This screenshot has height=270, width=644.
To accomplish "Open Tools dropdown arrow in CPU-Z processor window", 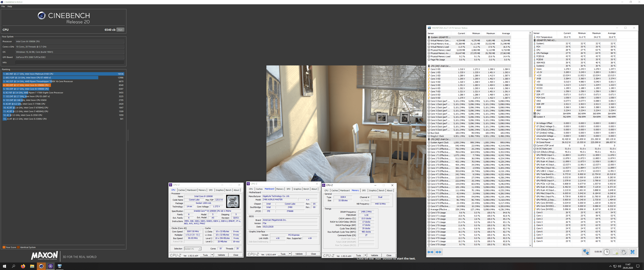I will point(212,255).
